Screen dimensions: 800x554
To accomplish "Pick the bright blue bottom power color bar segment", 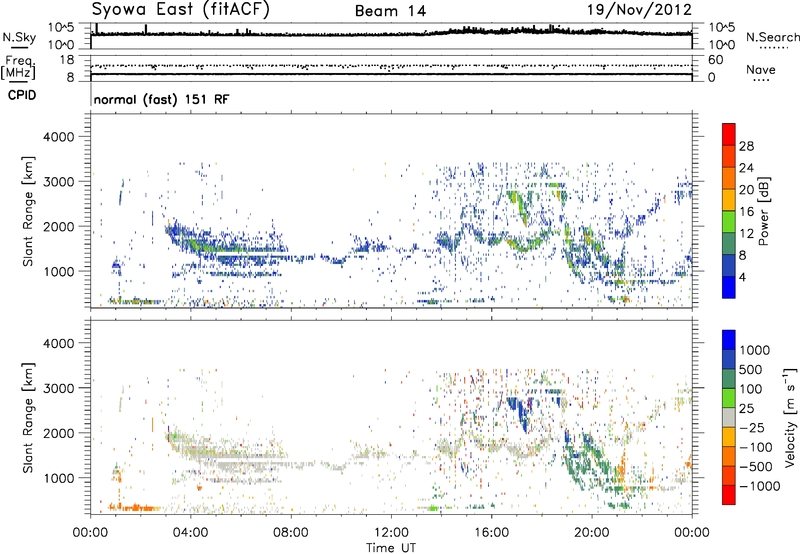I will point(729,288).
